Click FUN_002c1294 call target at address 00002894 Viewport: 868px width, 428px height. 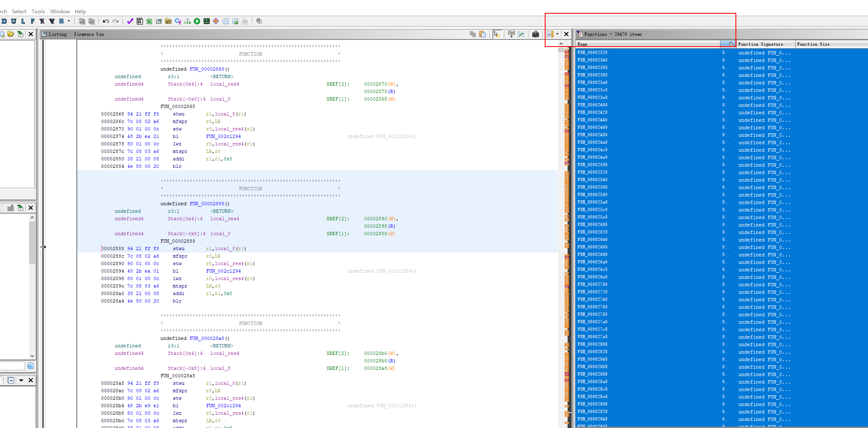223,271
